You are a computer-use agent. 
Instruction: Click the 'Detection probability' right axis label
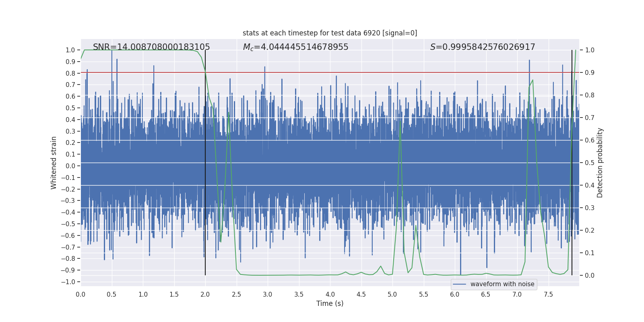(600, 163)
